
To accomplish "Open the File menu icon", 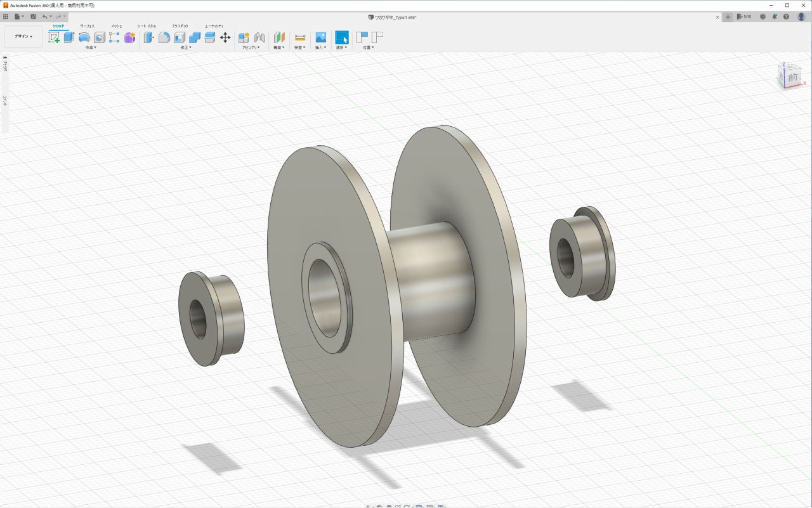I will point(18,16).
